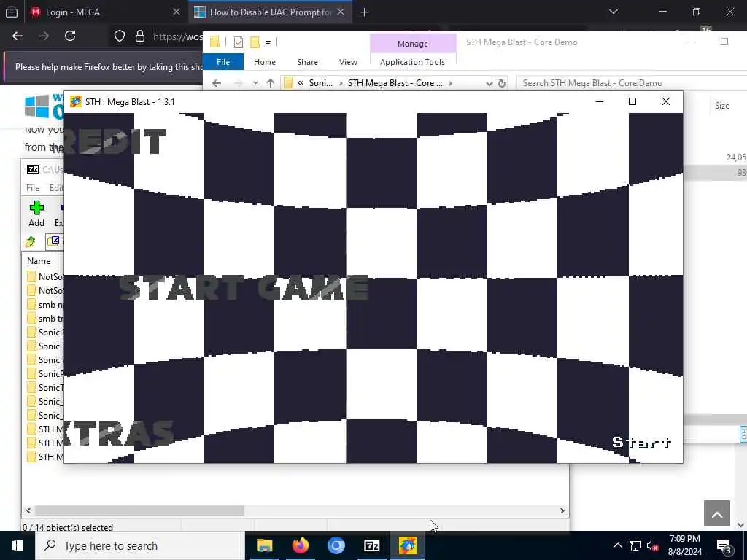Click Explorer up one level arrow
This screenshot has height=560, width=747.
[x=271, y=83]
